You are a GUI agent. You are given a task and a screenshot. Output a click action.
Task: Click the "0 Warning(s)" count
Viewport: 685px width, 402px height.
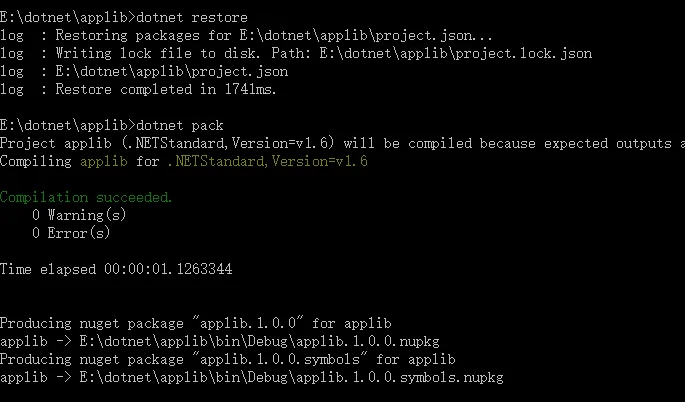80,215
